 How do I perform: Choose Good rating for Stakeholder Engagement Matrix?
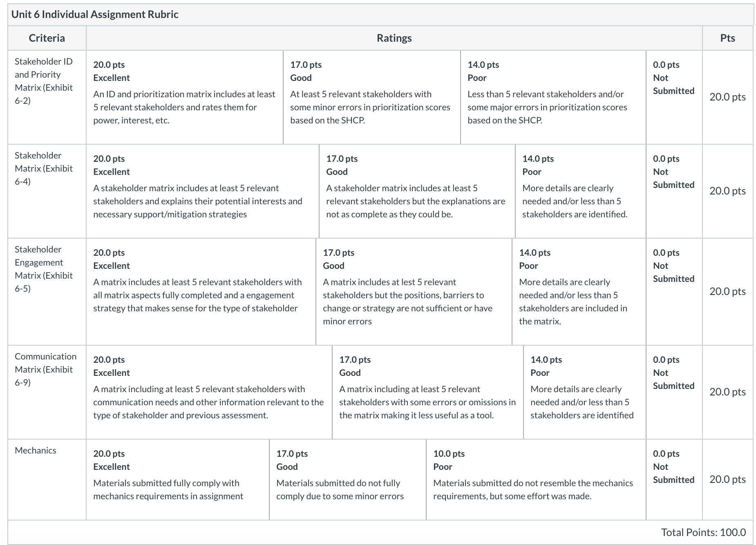(x=414, y=292)
